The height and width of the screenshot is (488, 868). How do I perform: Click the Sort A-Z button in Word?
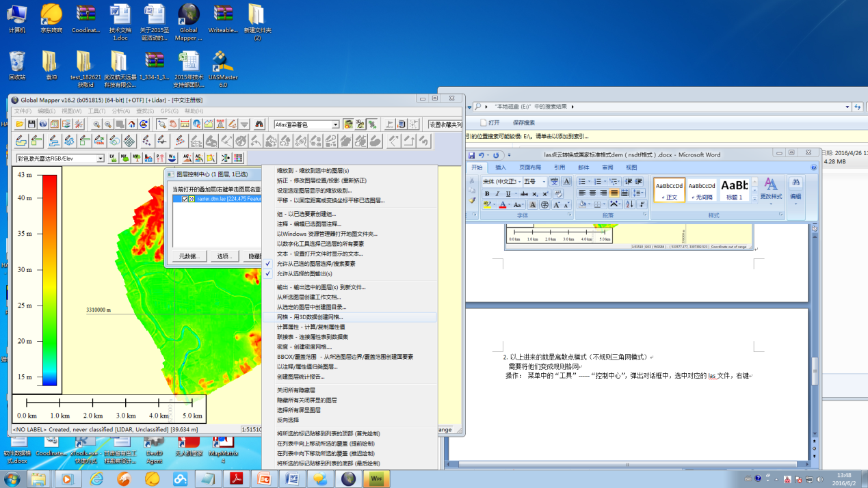(630, 204)
